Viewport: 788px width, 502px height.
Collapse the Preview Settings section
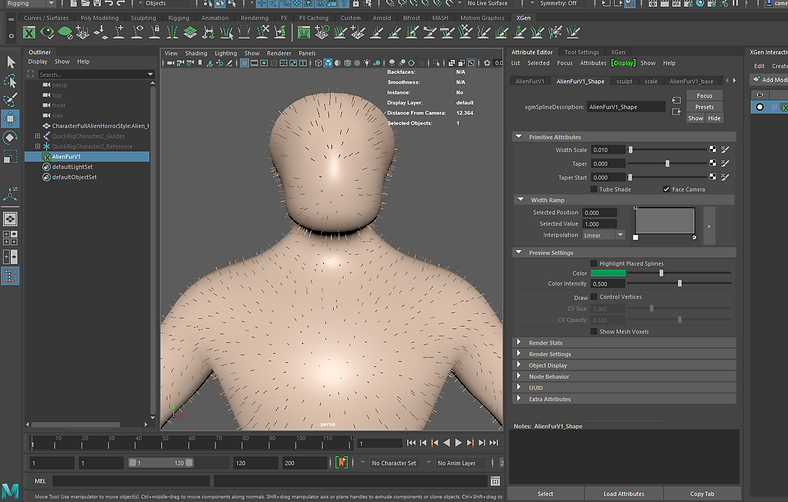[x=519, y=252]
